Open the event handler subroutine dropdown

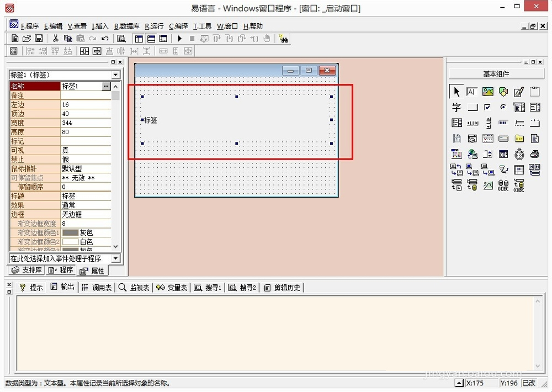[x=115, y=258]
